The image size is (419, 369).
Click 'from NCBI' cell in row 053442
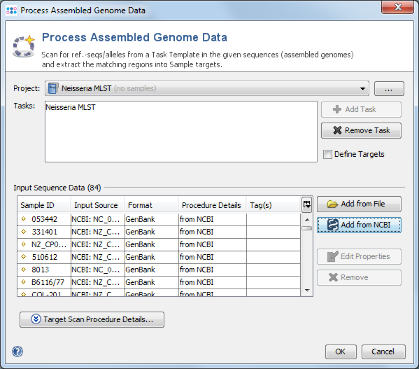[212, 219]
